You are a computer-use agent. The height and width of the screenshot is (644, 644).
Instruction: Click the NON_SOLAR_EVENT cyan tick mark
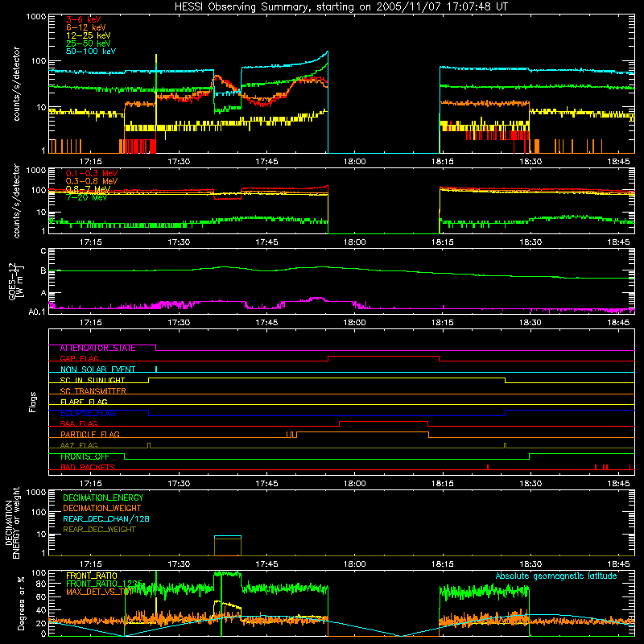pos(156,369)
